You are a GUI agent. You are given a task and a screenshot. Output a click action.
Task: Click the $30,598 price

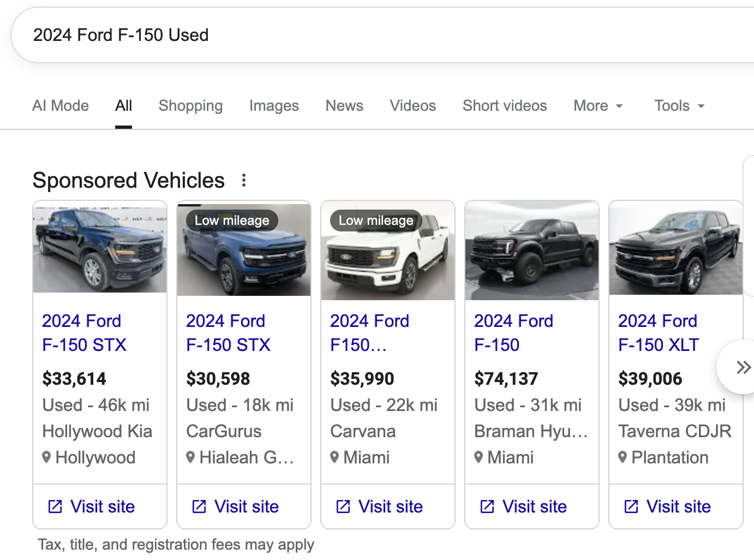point(218,379)
